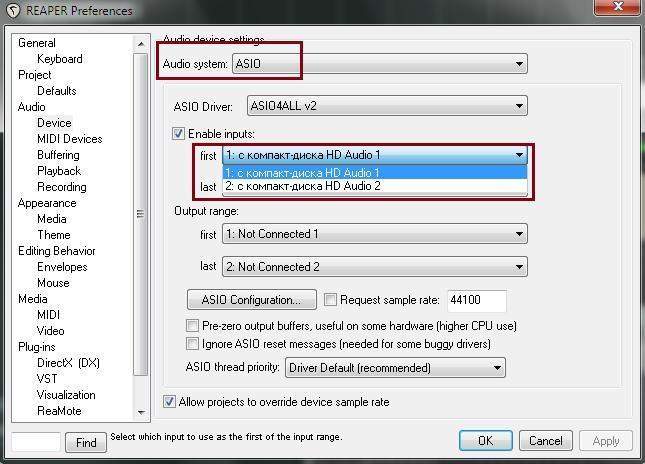Select Device under Audio
The width and height of the screenshot is (645, 464).
click(54, 123)
